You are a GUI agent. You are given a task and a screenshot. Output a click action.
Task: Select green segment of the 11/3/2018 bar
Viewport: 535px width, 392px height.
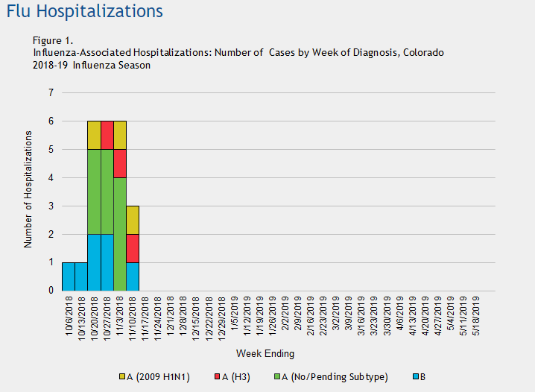pos(119,234)
